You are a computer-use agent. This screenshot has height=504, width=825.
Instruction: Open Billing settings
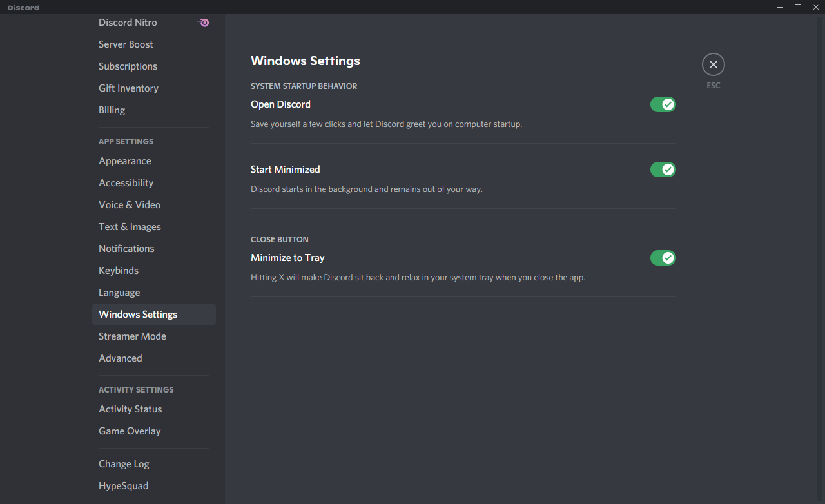[153, 110]
